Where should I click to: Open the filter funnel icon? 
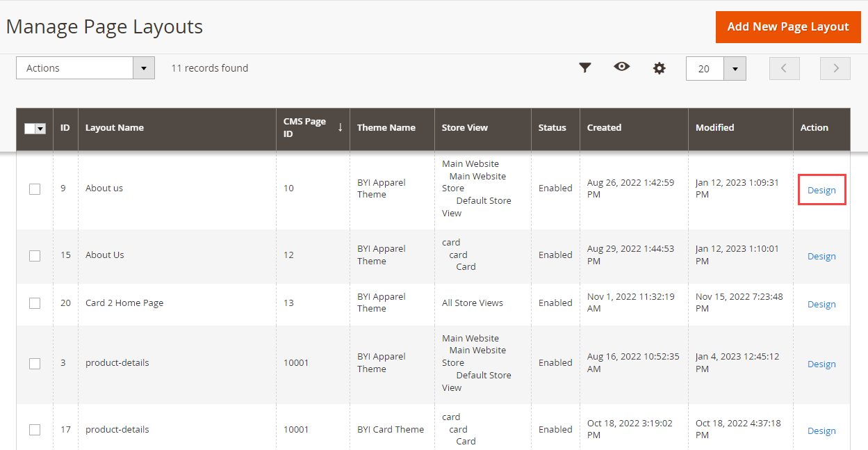click(x=585, y=67)
